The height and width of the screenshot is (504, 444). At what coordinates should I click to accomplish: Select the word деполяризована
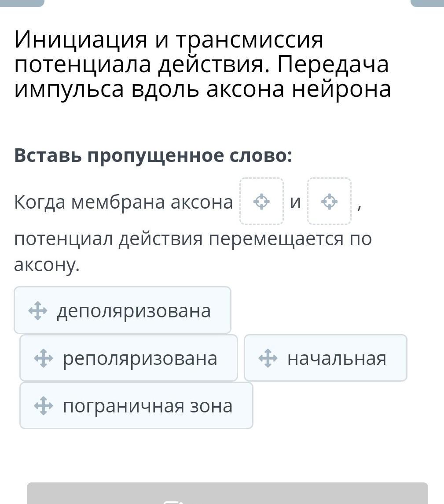(134, 311)
